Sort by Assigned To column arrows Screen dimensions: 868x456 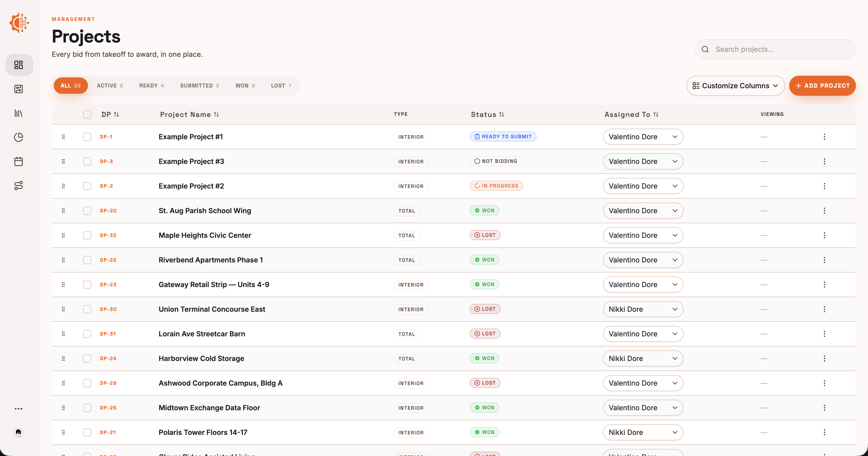[656, 115]
